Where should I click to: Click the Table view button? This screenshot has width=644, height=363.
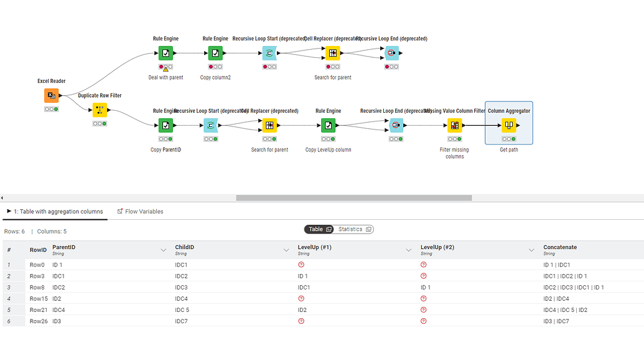coord(316,229)
